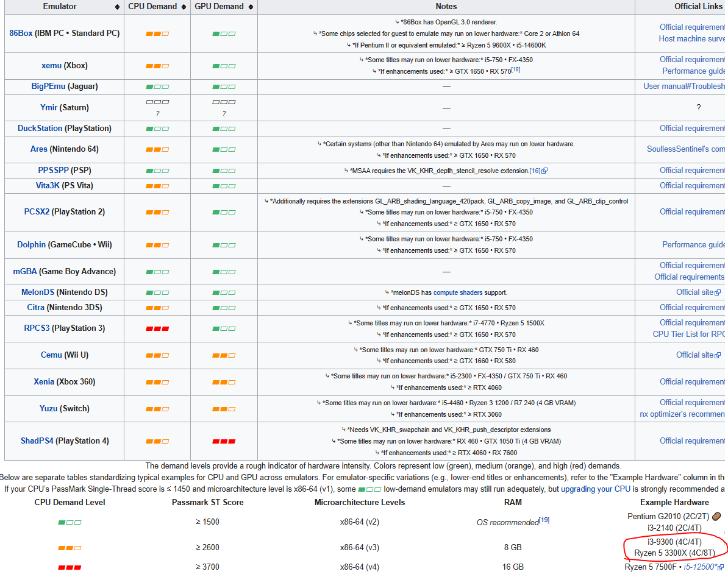This screenshot has height=577, width=728.
Task: Open Host machine survey link for 86Box
Action: [692, 39]
